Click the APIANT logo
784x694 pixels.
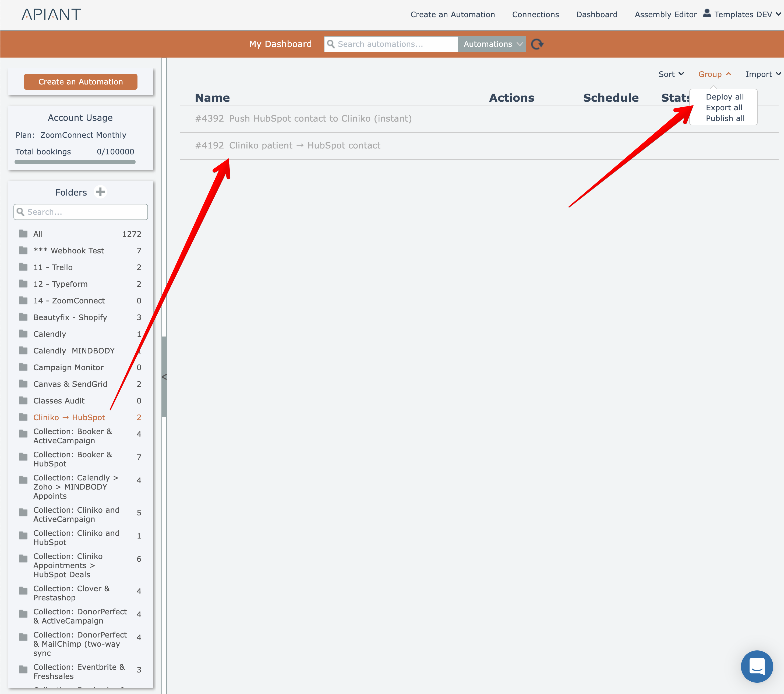coord(51,15)
